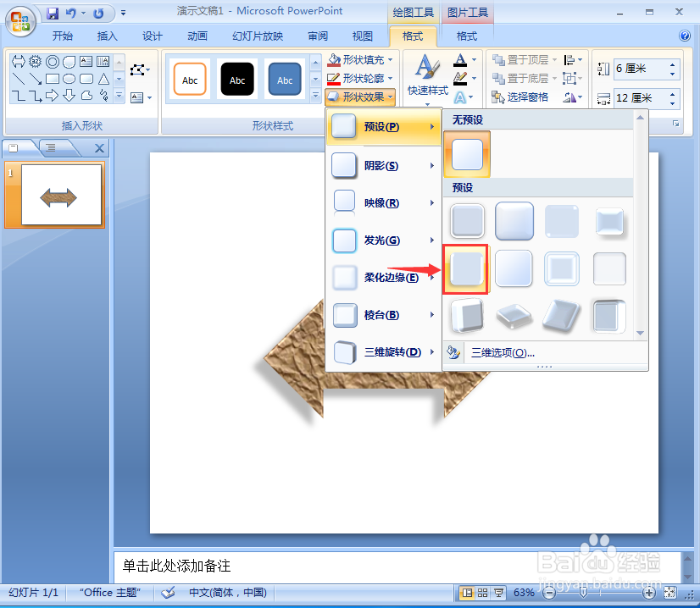Apply the orange outline Abc style

tap(190, 80)
